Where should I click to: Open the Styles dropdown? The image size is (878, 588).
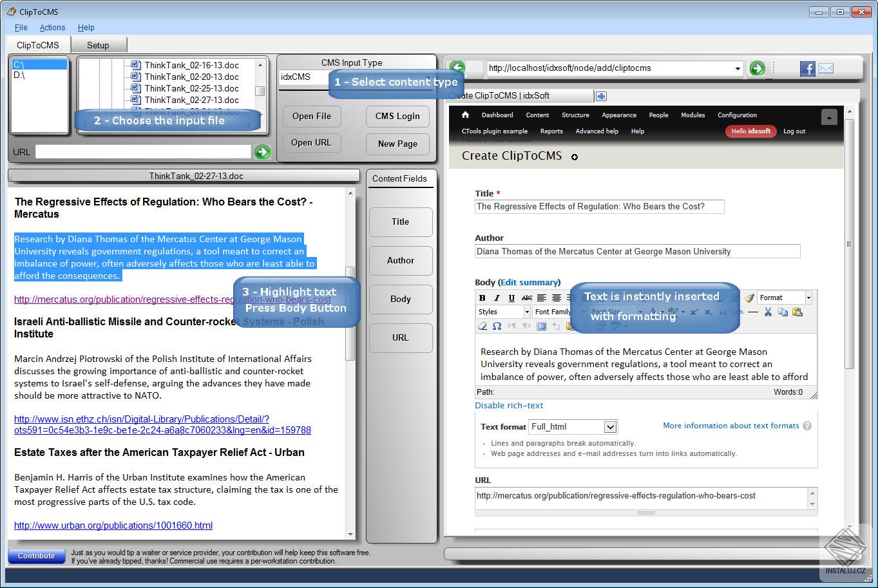504,312
